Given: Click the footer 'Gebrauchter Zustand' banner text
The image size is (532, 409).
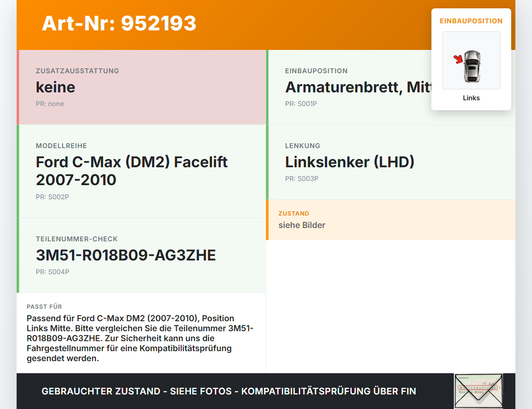Looking at the screenshot, I should (229, 391).
